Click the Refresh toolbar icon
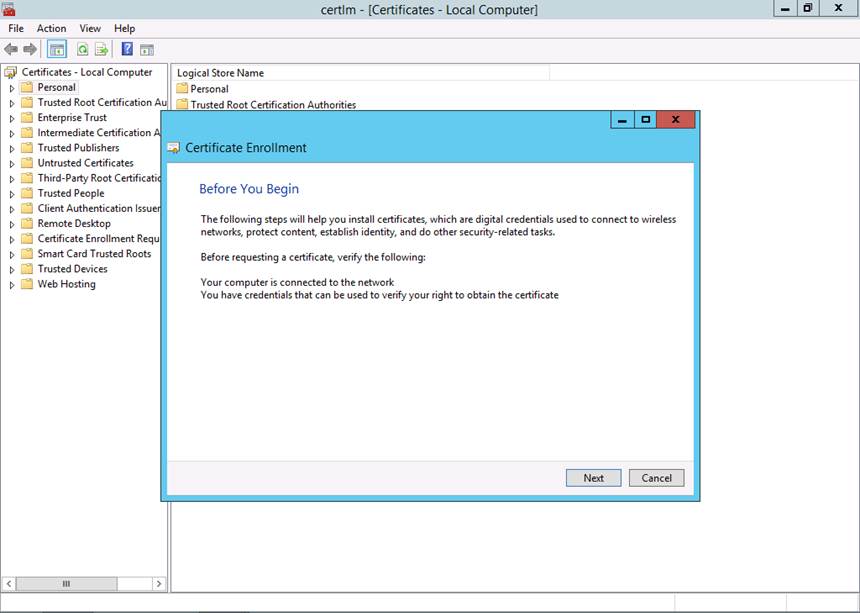 pyautogui.click(x=83, y=49)
